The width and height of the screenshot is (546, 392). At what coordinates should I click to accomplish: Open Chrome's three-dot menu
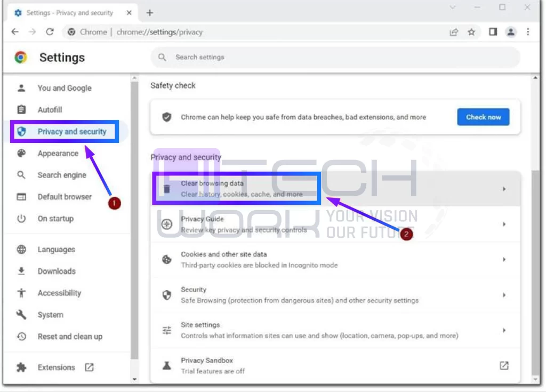pos(528,32)
